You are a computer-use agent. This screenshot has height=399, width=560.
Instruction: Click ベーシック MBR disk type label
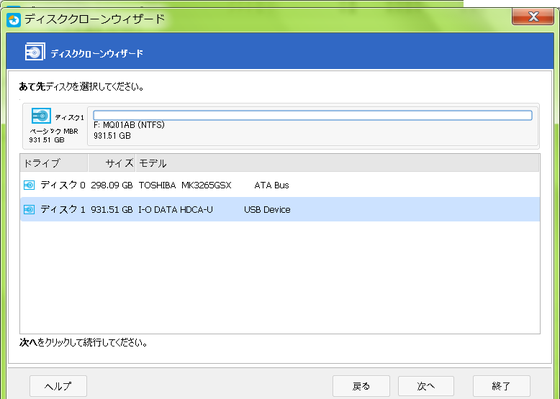[54, 131]
